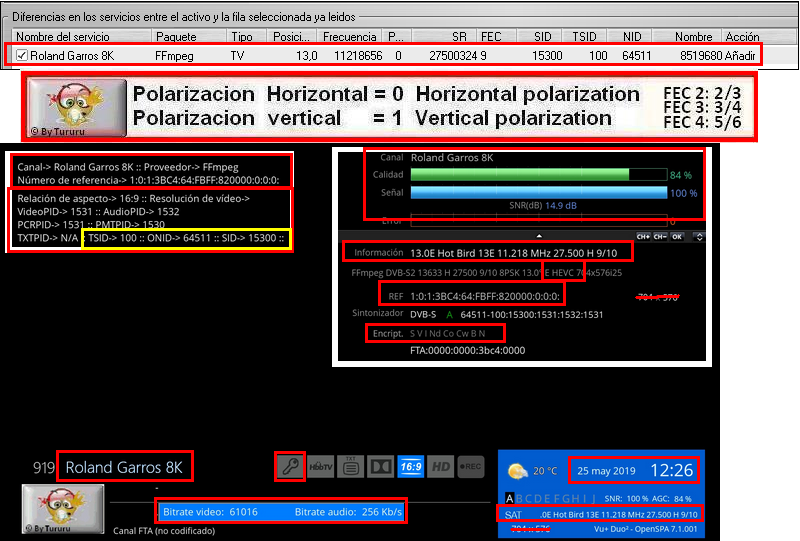Click the up/down arrows icon beside OK

pos(699,237)
